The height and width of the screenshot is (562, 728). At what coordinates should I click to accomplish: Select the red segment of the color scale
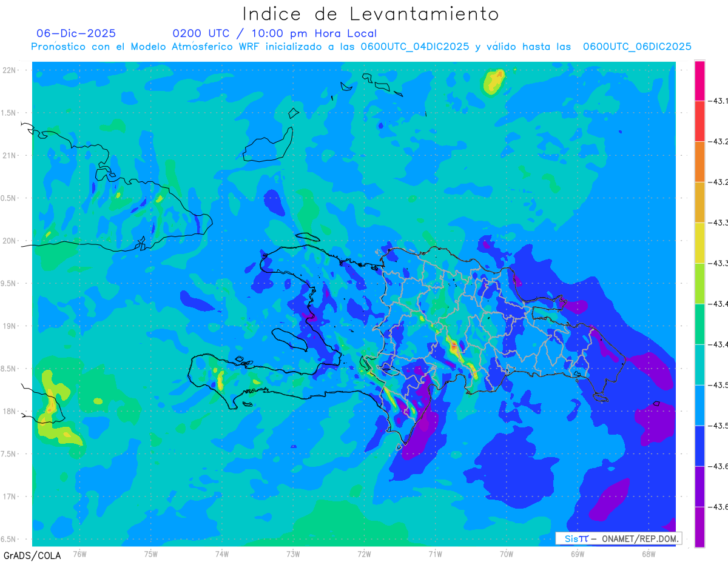coord(699,121)
